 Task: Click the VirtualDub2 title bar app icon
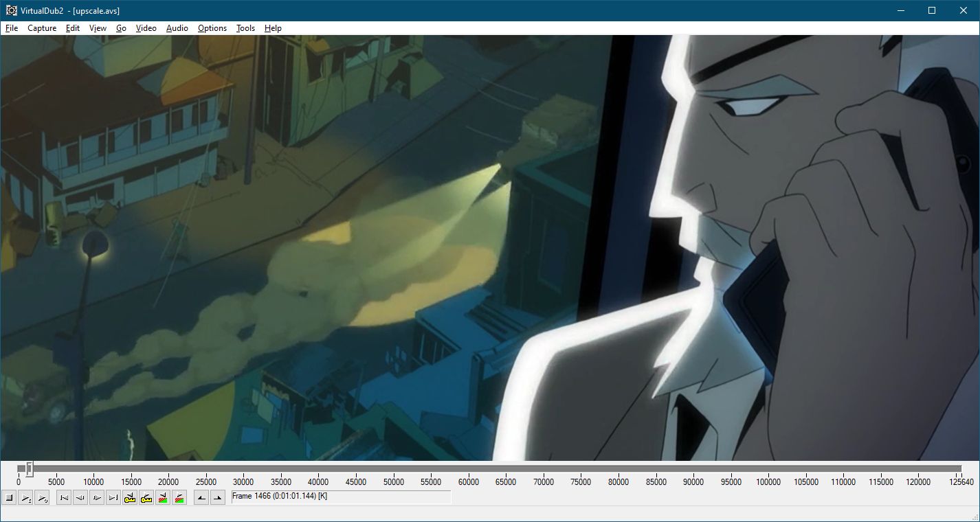point(11,10)
